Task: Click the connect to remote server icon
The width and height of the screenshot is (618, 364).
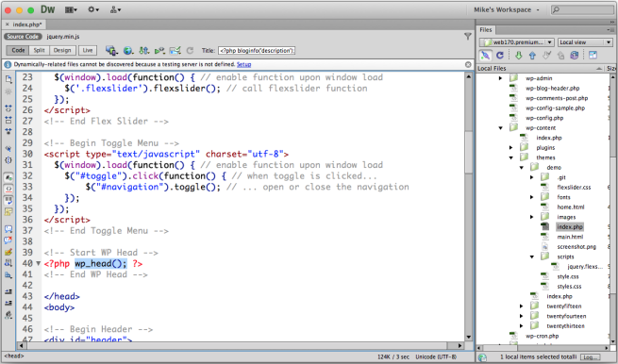Action: tap(485, 56)
